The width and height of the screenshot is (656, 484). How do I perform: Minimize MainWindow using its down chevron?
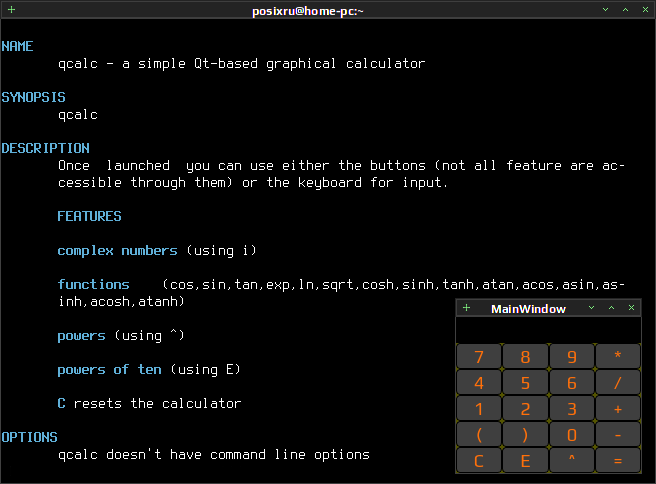(592, 308)
